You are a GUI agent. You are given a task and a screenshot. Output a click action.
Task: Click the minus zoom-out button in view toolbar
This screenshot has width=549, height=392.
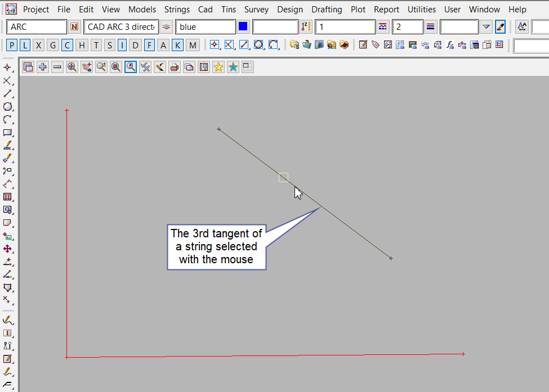[x=57, y=67]
